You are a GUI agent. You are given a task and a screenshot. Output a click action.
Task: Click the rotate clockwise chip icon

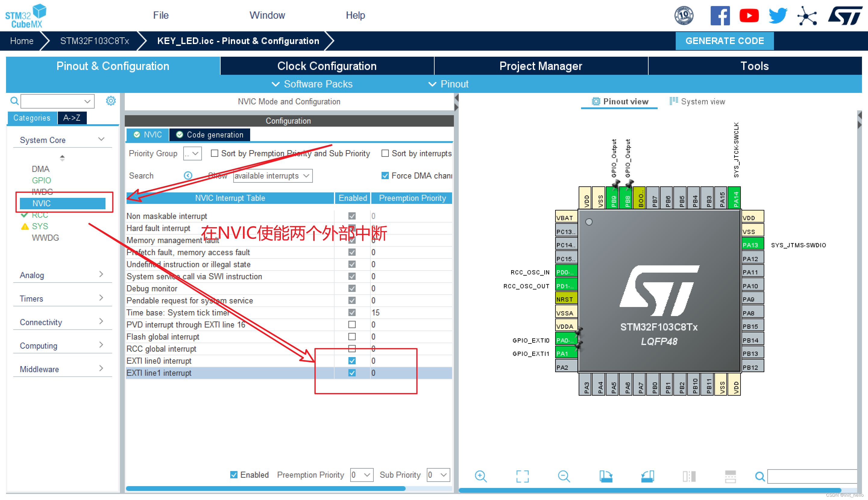click(x=605, y=476)
